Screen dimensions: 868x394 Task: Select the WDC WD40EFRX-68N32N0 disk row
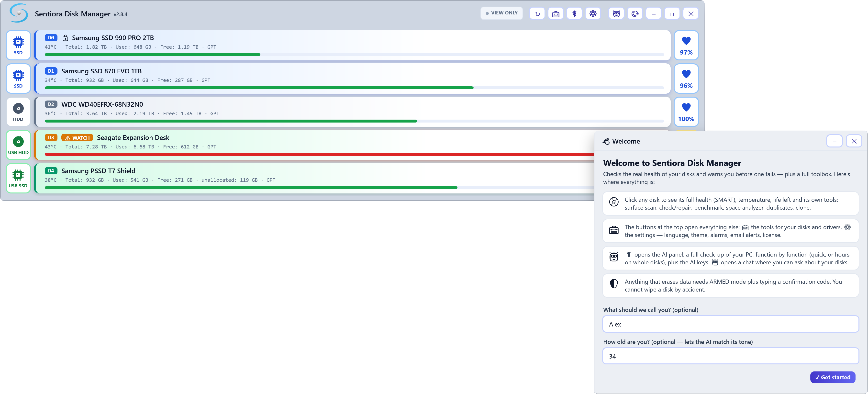click(352, 112)
